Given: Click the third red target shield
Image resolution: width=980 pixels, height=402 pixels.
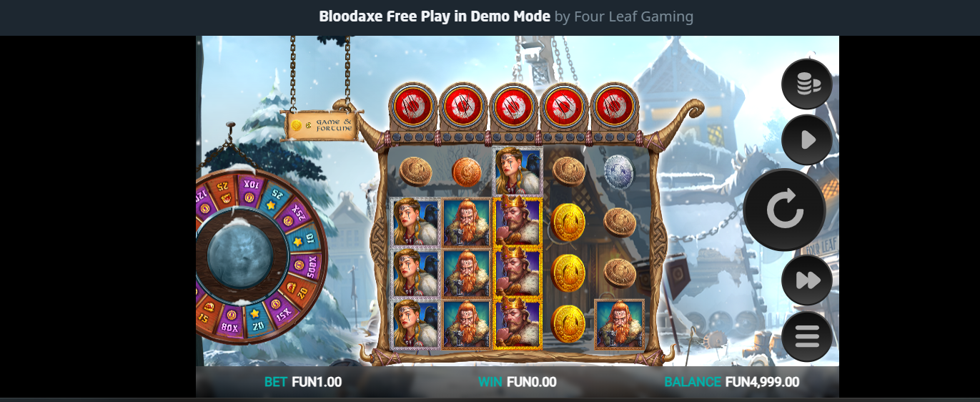Looking at the screenshot, I should [514, 106].
